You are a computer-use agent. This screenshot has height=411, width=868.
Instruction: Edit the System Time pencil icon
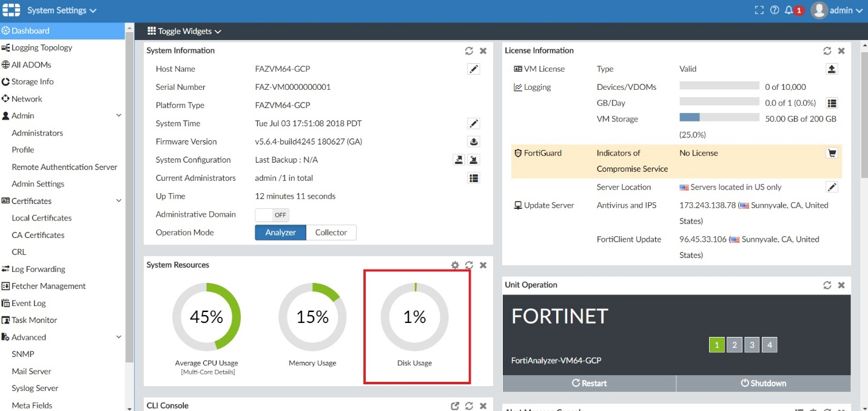click(x=474, y=124)
